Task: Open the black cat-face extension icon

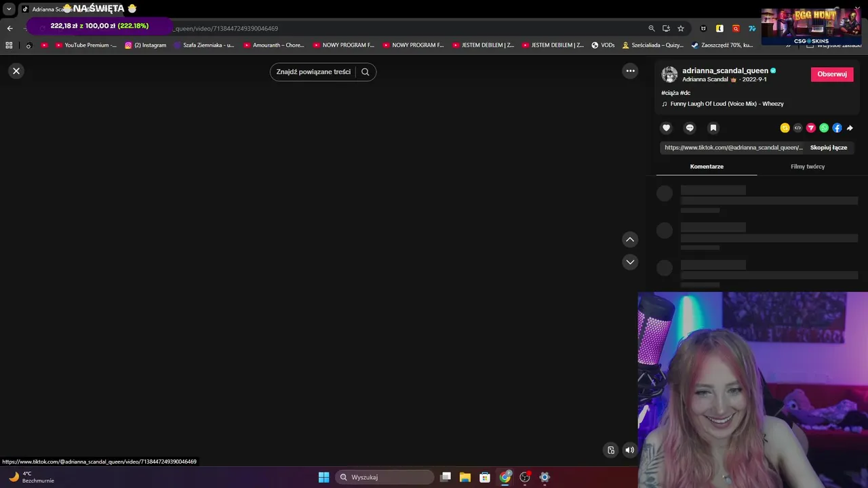Action: (703, 28)
